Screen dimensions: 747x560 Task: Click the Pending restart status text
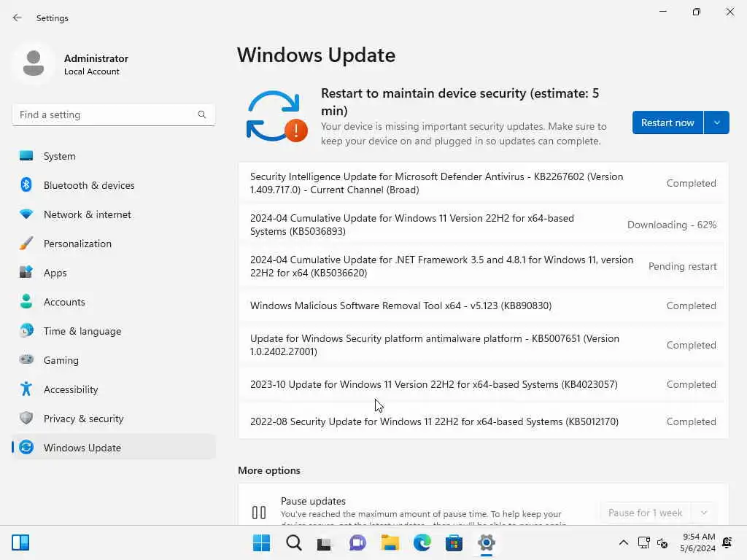pos(682,266)
